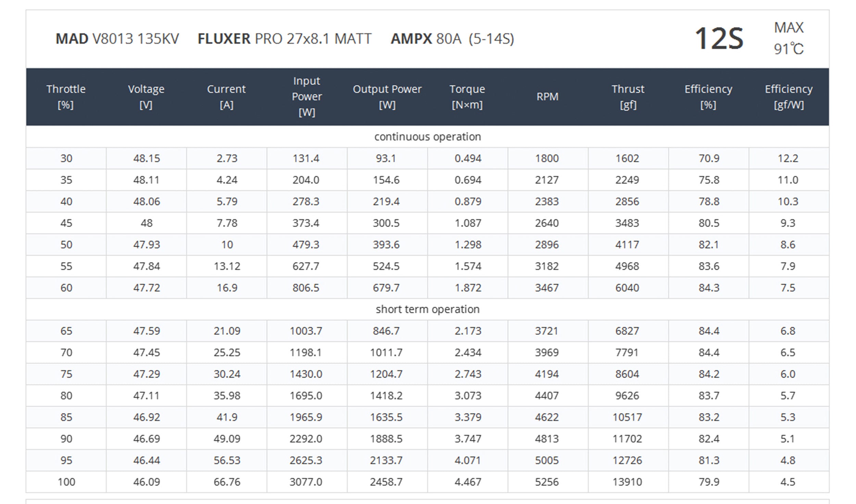
Task: Select the 100 throttle row cell
Action: coord(66,482)
